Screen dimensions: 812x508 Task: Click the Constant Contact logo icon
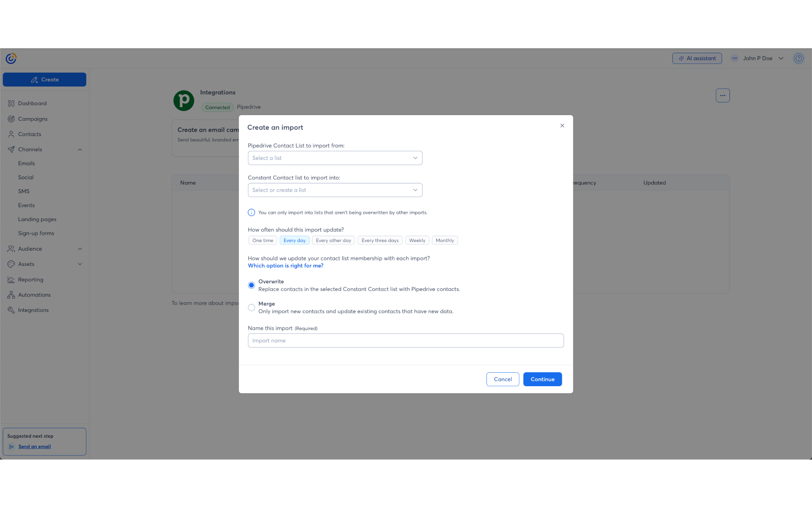point(11,58)
